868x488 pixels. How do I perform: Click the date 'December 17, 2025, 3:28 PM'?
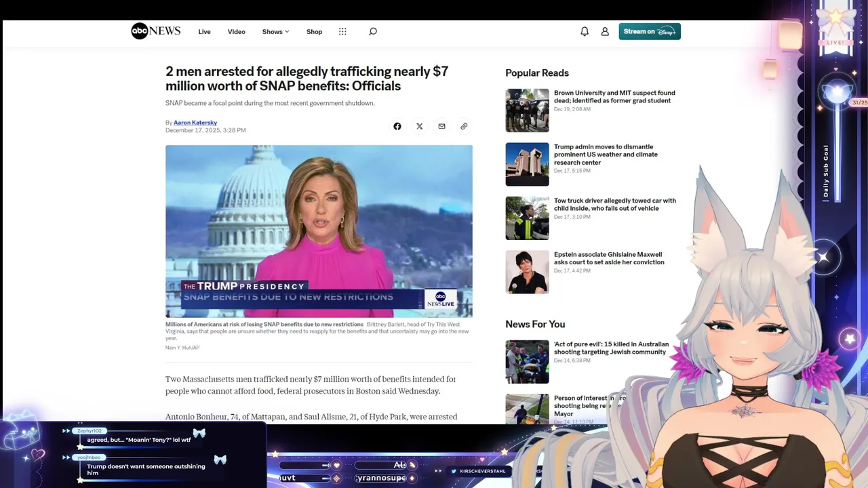(x=205, y=130)
